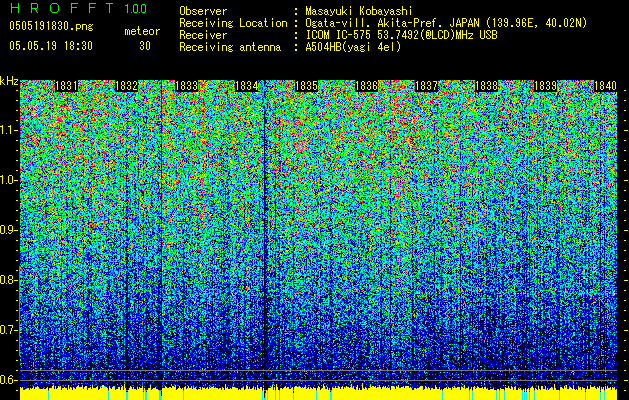Click the Receiving Location label
Image resolution: width=629 pixels, height=400 pixels.
233,23
